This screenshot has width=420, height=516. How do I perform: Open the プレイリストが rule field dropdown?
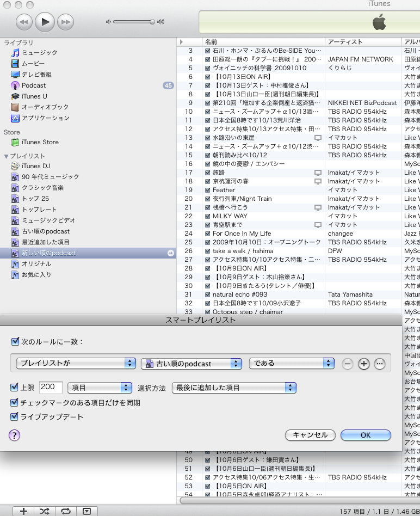76,363
